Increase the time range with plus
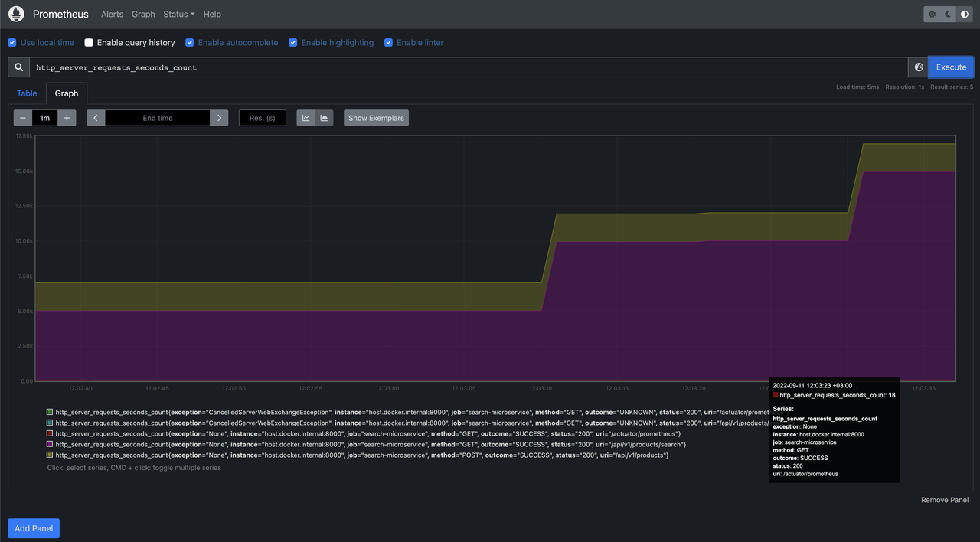 (67, 118)
